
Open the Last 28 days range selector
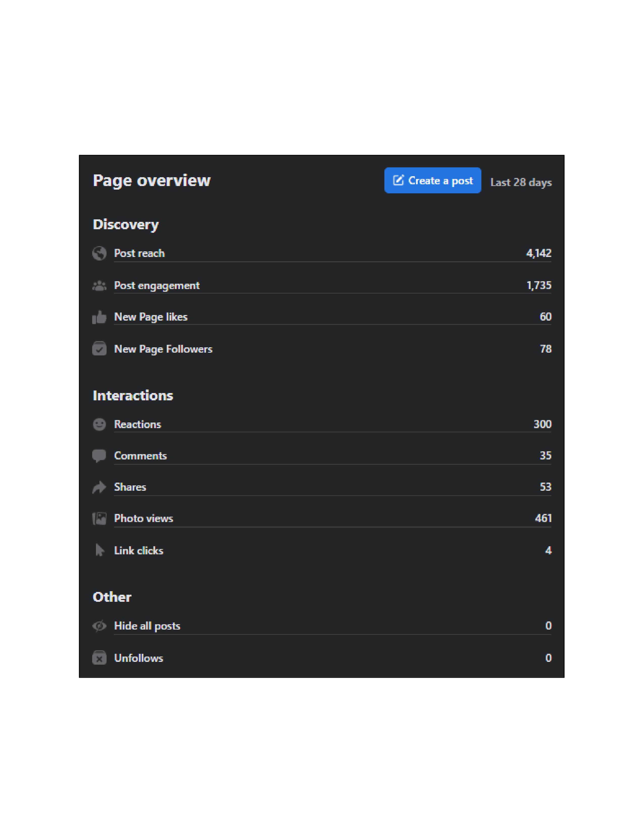coord(521,182)
